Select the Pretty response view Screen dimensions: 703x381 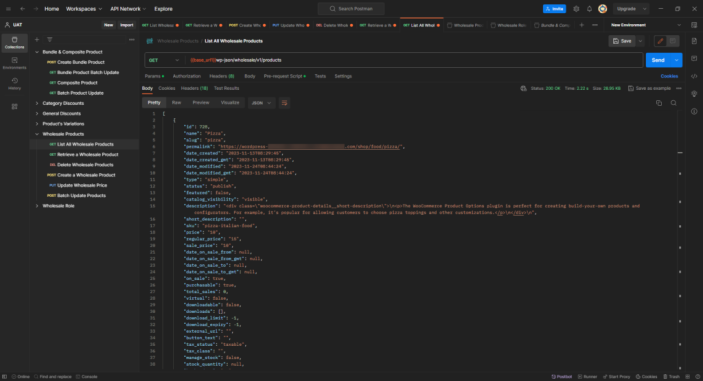[x=154, y=103]
